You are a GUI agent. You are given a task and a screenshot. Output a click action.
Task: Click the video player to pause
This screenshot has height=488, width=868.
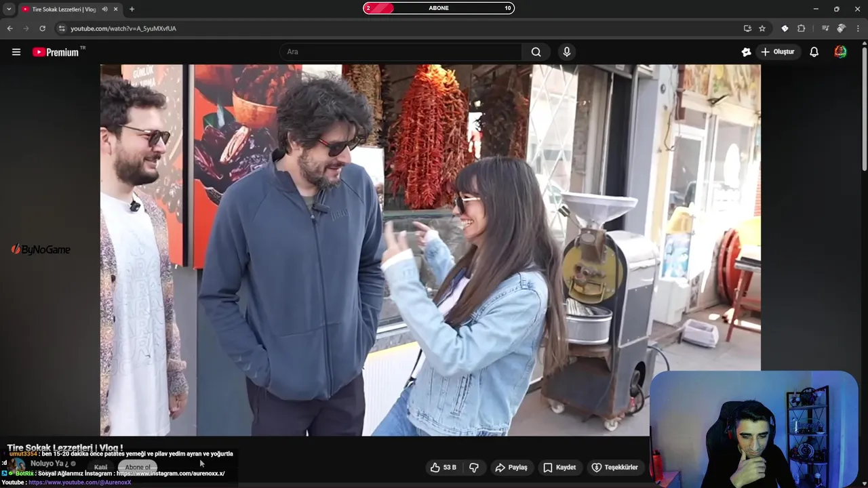pos(431,250)
